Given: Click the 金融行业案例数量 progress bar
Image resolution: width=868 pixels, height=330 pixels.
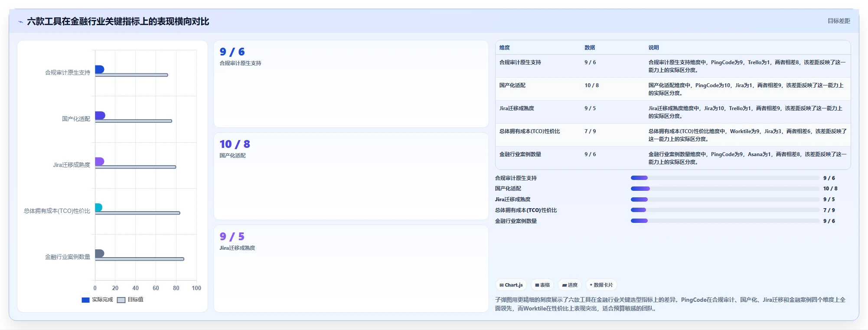Looking at the screenshot, I should 725,221.
